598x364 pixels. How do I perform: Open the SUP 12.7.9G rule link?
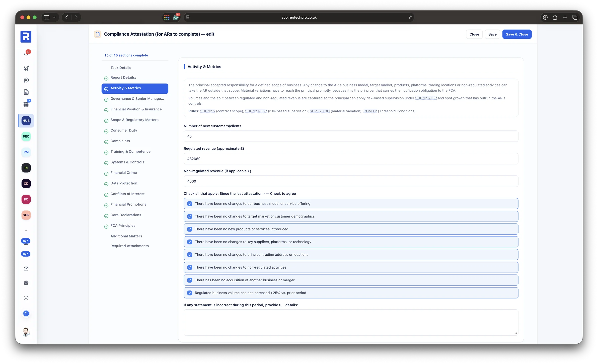coord(319,111)
